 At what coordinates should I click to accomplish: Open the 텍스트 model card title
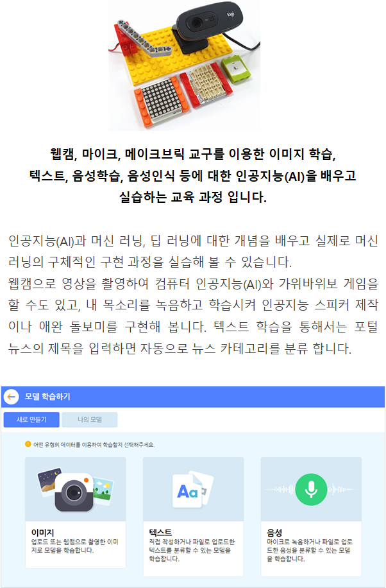[160, 532]
